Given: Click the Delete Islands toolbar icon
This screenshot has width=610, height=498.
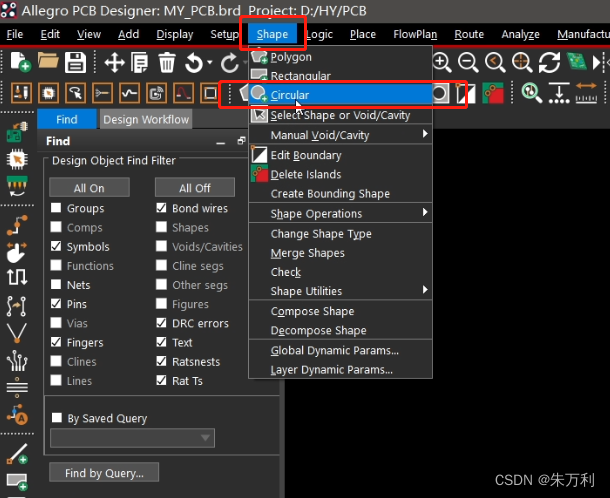Looking at the screenshot, I should tap(493, 93).
